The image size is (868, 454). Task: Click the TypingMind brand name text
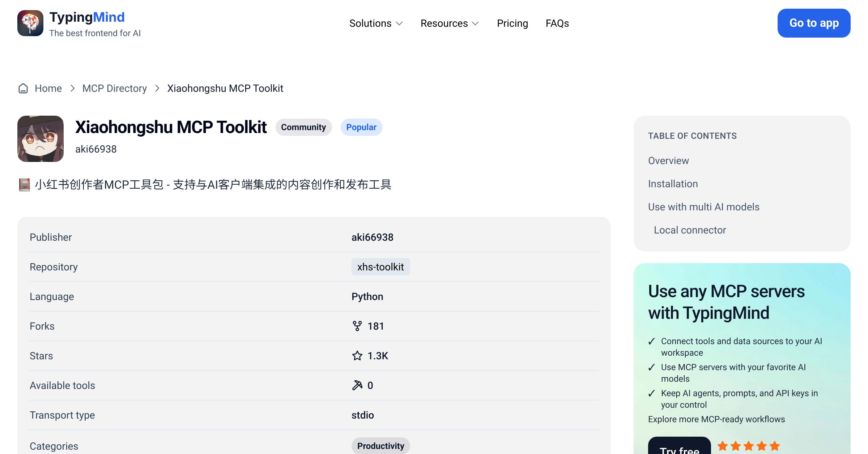tap(87, 17)
